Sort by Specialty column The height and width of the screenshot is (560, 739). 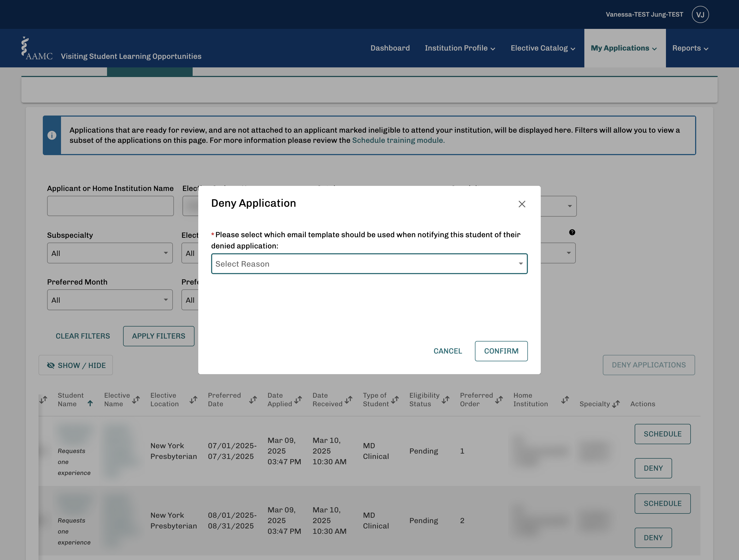(616, 404)
